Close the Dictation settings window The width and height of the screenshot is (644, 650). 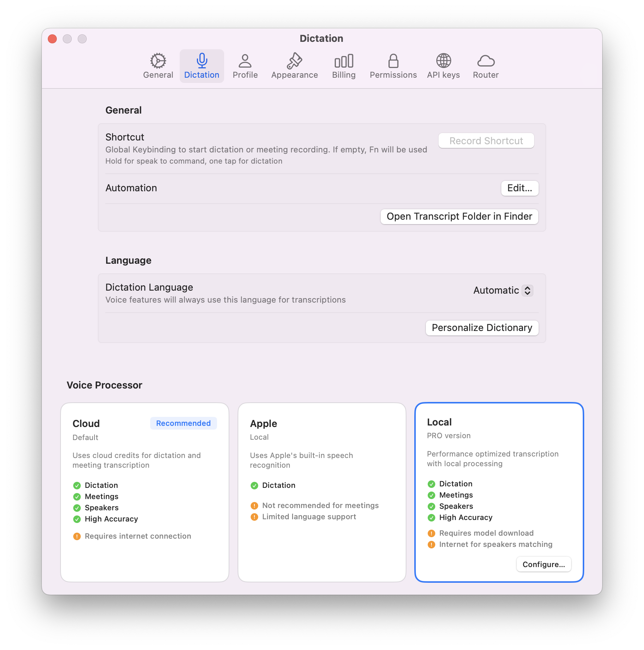[x=52, y=39]
